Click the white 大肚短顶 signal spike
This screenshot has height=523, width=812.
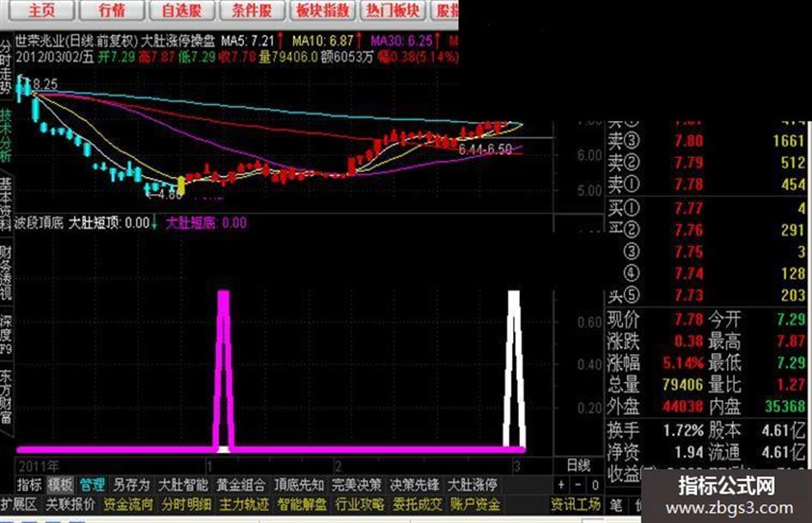(514, 368)
